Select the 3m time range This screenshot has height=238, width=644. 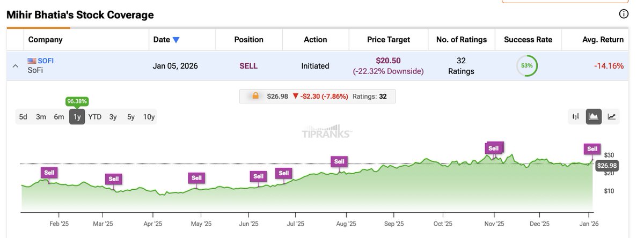click(x=41, y=117)
